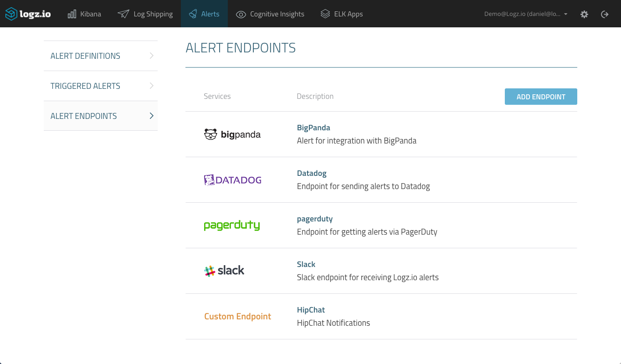The width and height of the screenshot is (621, 364).
Task: Select Alert Endpoints in the sidebar
Action: tap(101, 116)
